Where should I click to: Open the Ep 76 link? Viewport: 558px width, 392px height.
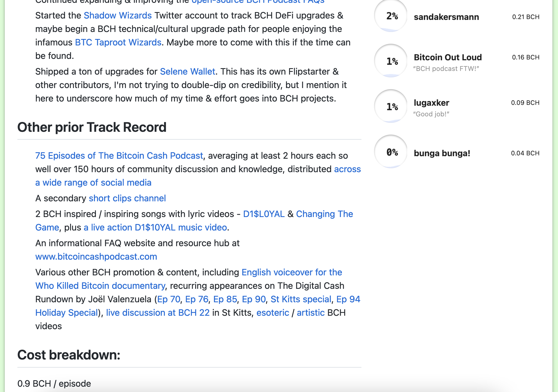click(197, 299)
